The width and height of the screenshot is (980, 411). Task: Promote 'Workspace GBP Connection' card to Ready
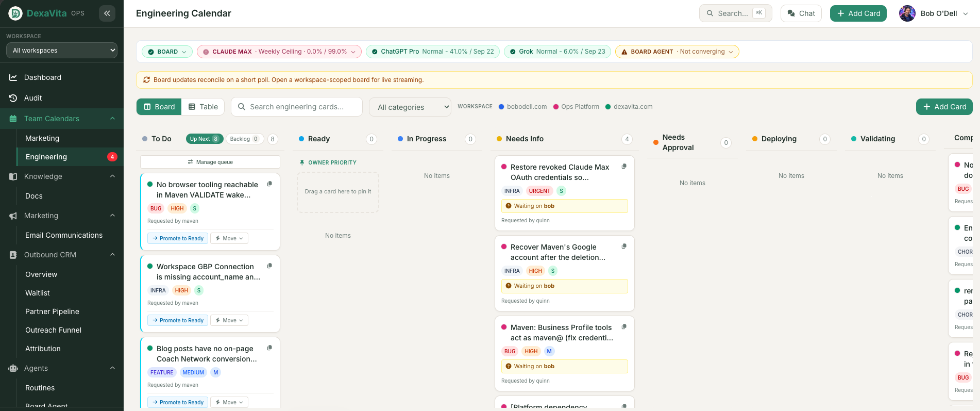(x=178, y=320)
